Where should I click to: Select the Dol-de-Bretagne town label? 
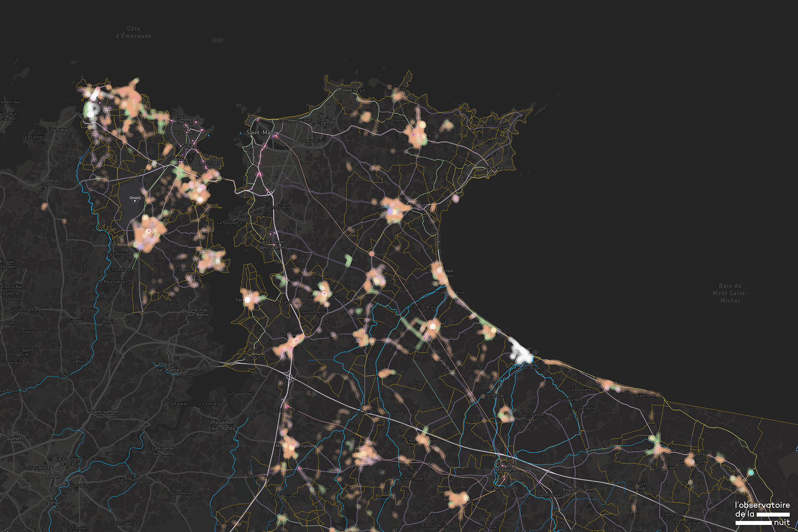506,467
